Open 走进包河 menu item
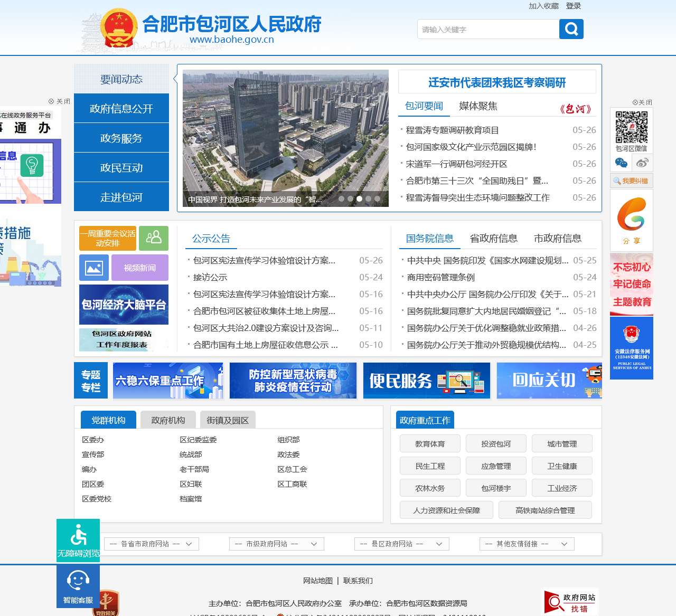 [121, 197]
